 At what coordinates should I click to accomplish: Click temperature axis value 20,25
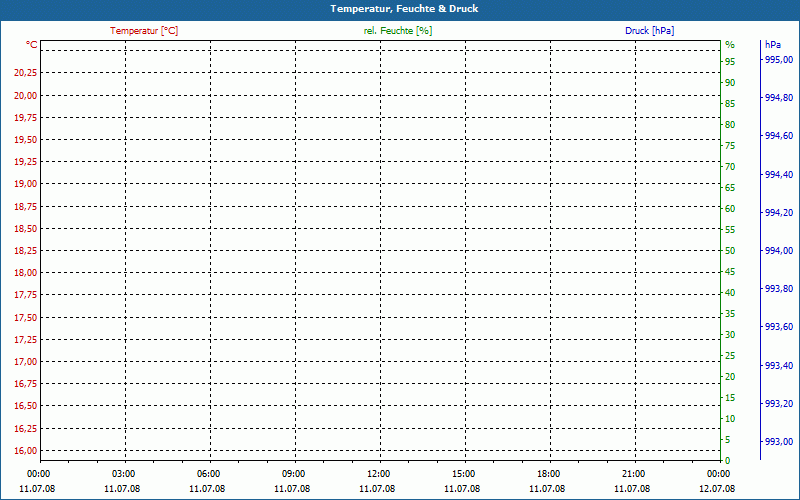click(26, 73)
